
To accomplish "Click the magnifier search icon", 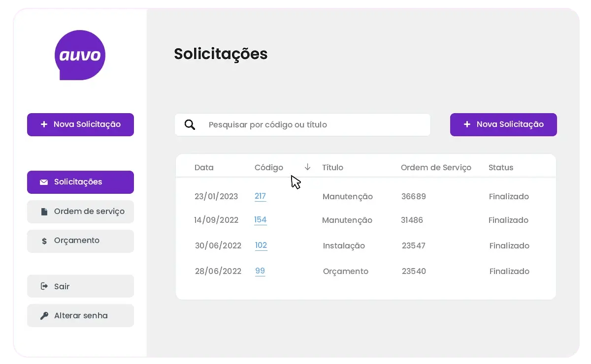I will [190, 124].
